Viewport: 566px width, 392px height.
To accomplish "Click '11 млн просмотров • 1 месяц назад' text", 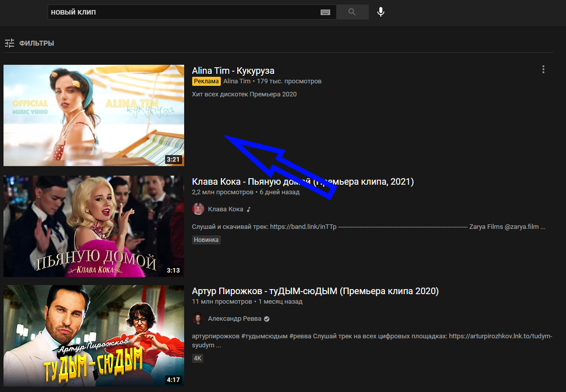I will pos(247,301).
